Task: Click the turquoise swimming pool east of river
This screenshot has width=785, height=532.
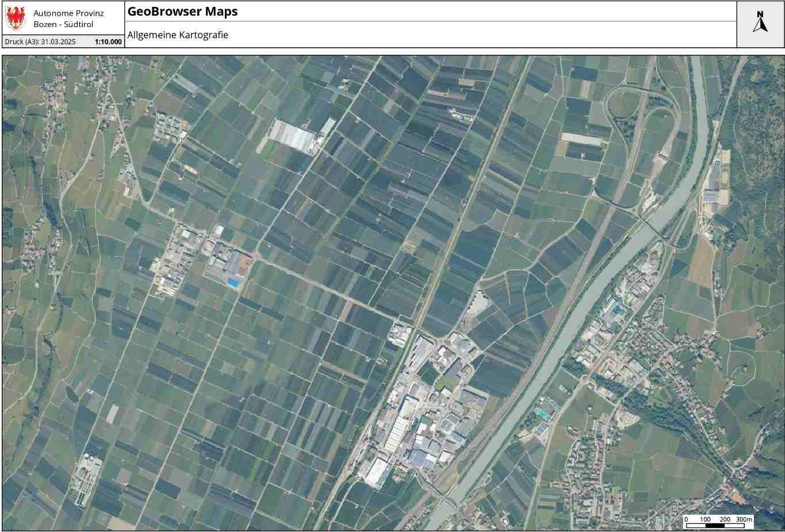Action: [541, 412]
